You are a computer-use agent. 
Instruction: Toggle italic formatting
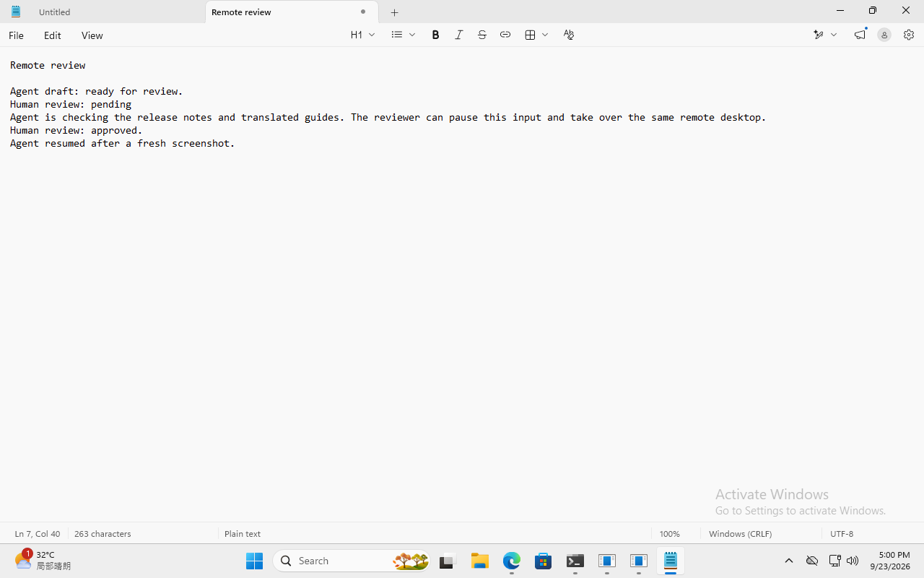tap(458, 35)
